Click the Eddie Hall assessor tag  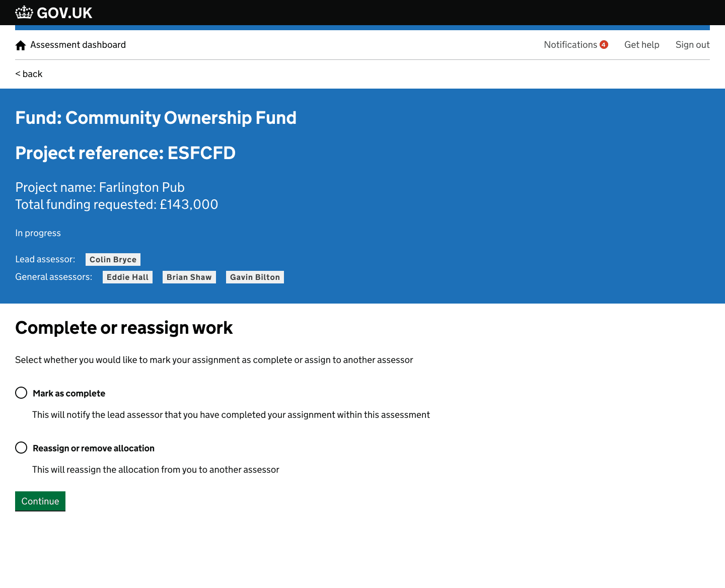coord(127,277)
